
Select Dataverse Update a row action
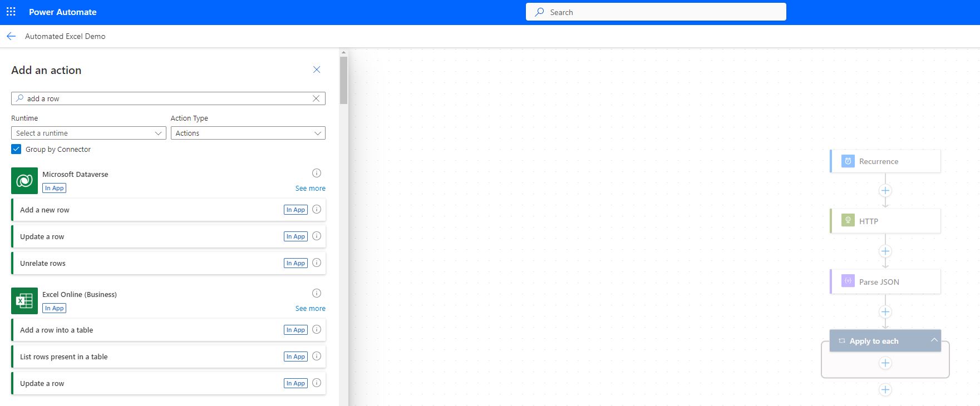168,236
